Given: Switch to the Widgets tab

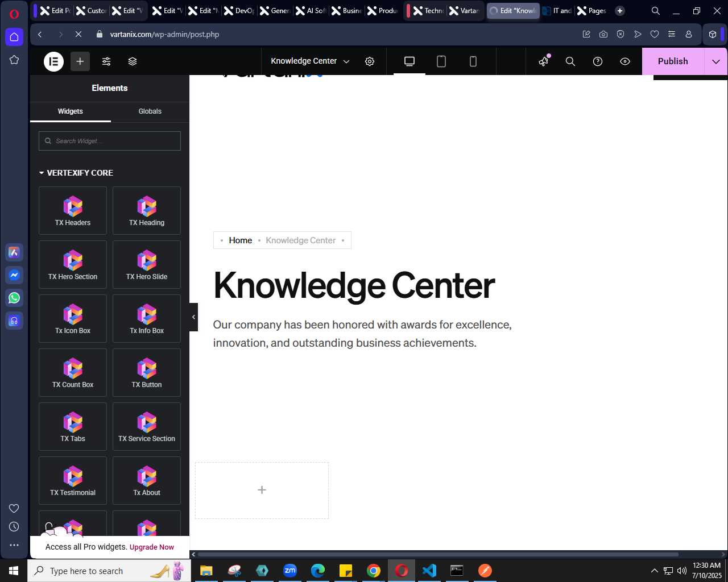Looking at the screenshot, I should 71,111.
